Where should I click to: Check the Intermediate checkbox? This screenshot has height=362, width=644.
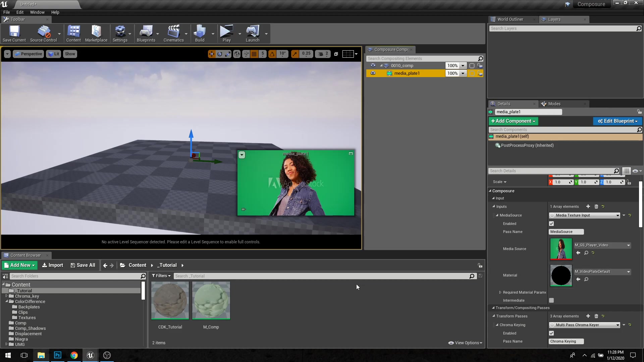point(551,300)
